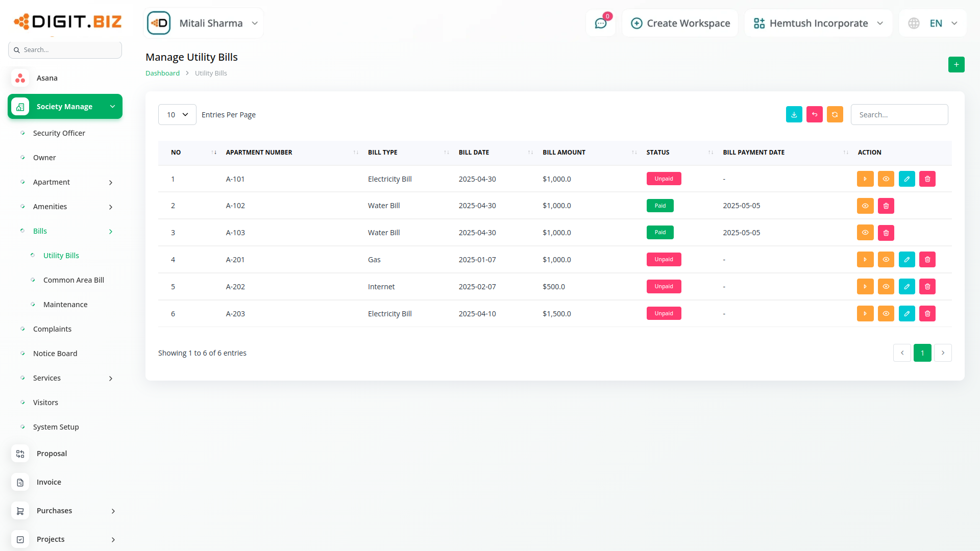Click the table search input field
Viewport: 980px width, 551px height.
(899, 115)
